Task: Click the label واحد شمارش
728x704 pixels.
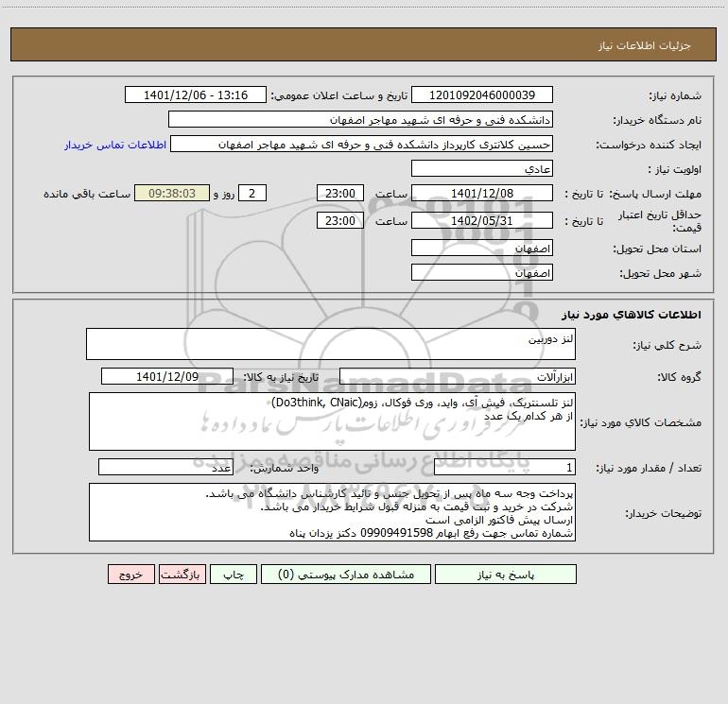Action: [285, 469]
